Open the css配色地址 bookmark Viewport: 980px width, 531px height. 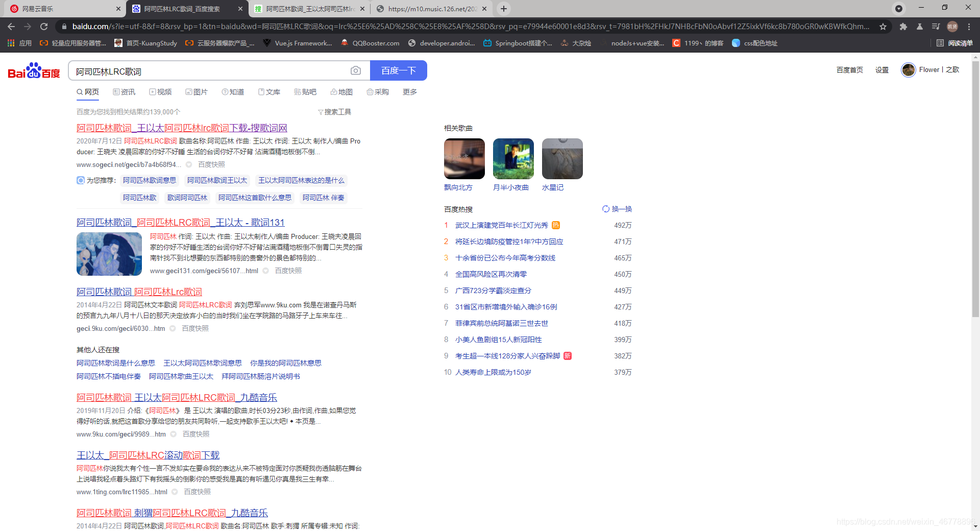(x=755, y=43)
